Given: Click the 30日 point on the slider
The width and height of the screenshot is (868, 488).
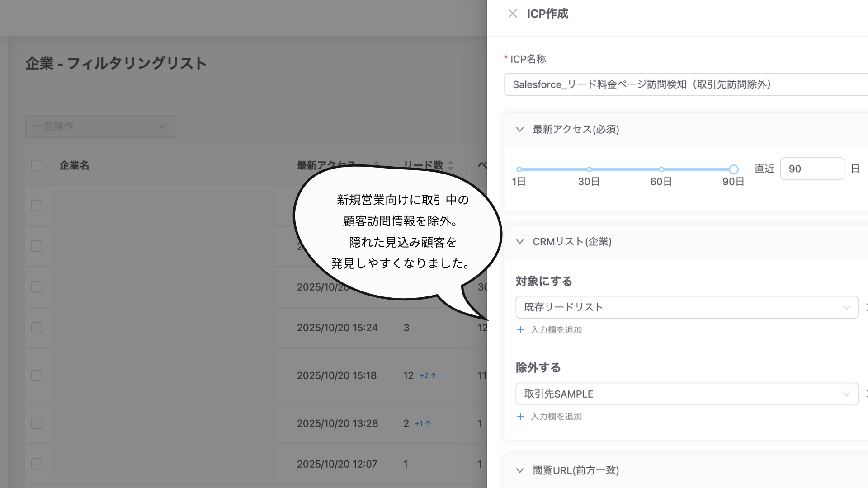Looking at the screenshot, I should pos(589,169).
